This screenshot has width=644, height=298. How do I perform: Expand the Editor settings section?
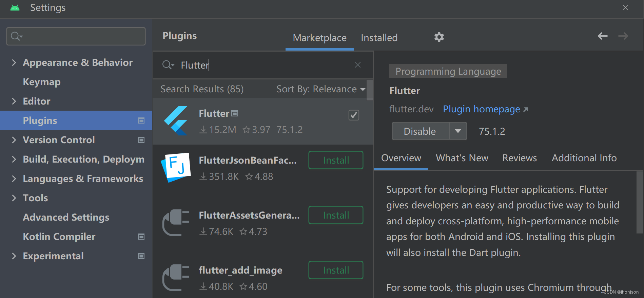click(14, 101)
